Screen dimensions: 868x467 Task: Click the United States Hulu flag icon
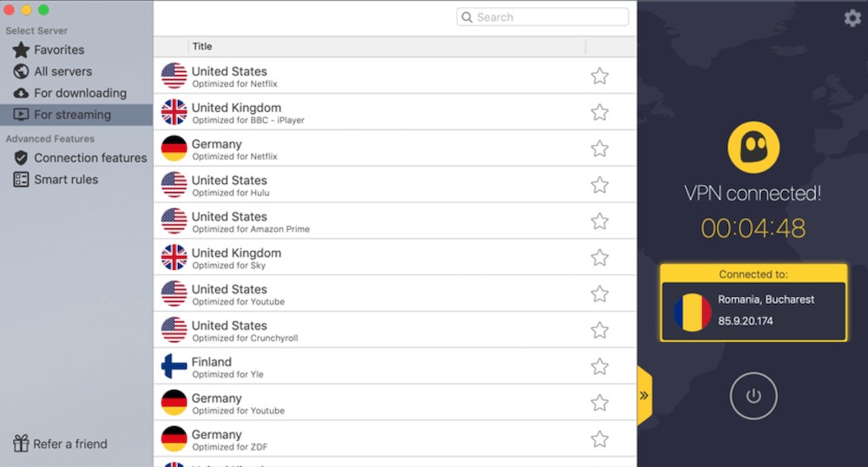[x=174, y=185]
